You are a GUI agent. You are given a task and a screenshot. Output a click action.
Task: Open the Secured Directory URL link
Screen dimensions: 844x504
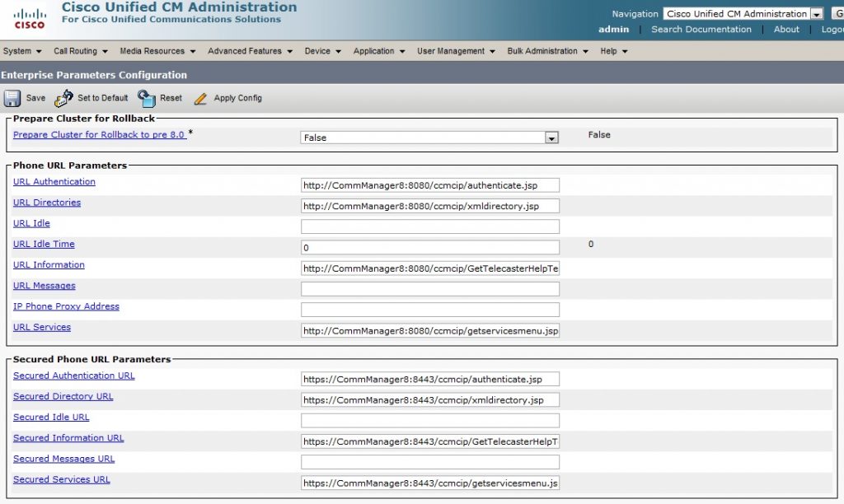point(63,396)
